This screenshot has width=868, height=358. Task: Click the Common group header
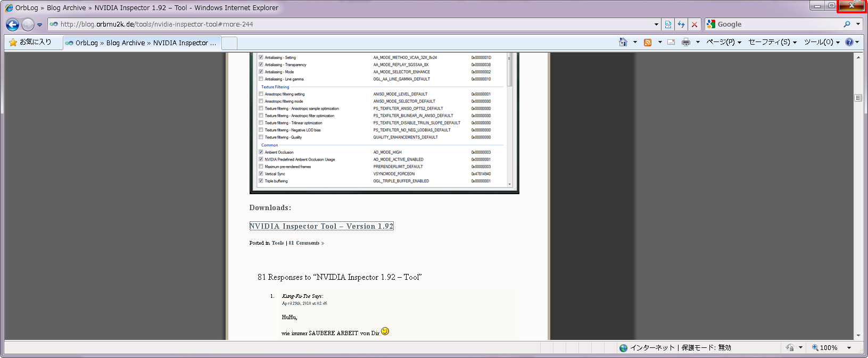[269, 145]
